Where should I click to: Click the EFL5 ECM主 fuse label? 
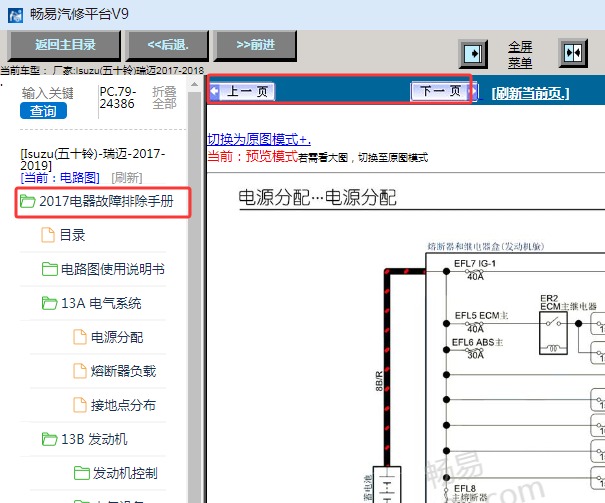coord(481,316)
